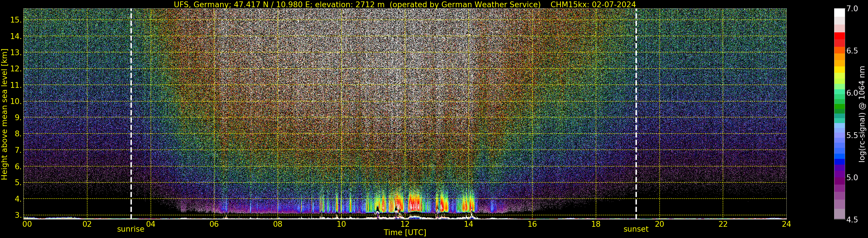Click the plot title starting with "UFS, Germany"
The height and width of the screenshot is (238, 868).
pos(405,4)
